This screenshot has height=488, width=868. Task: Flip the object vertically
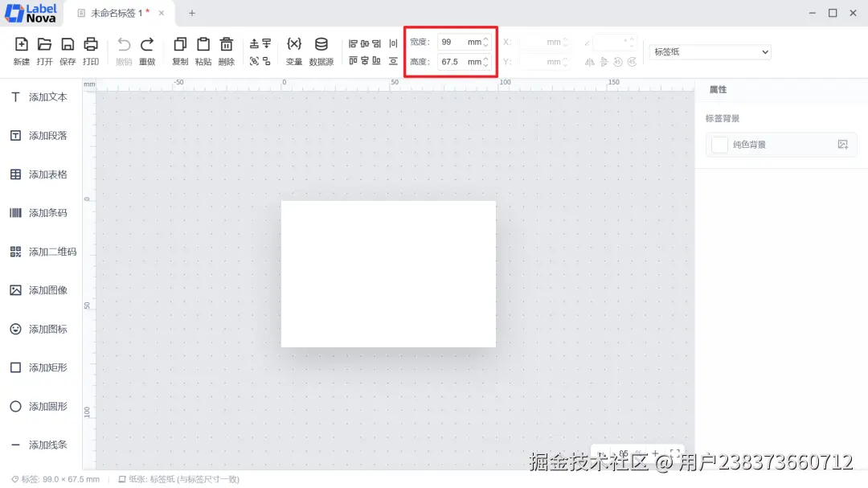click(604, 62)
